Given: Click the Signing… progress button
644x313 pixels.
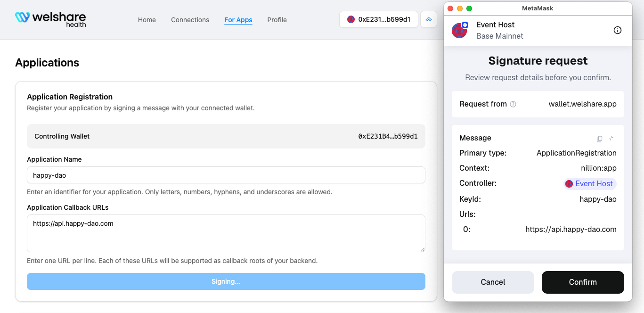Looking at the screenshot, I should pyautogui.click(x=226, y=281).
